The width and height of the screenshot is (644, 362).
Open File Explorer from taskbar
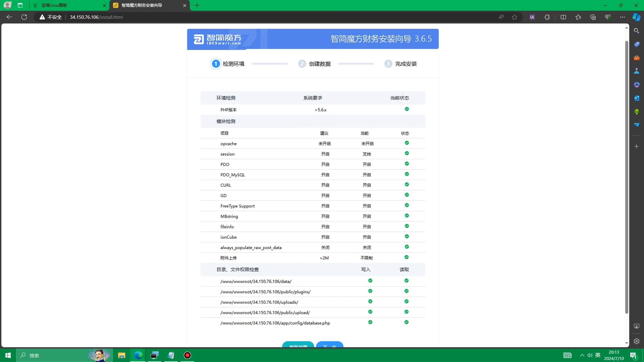(122, 355)
